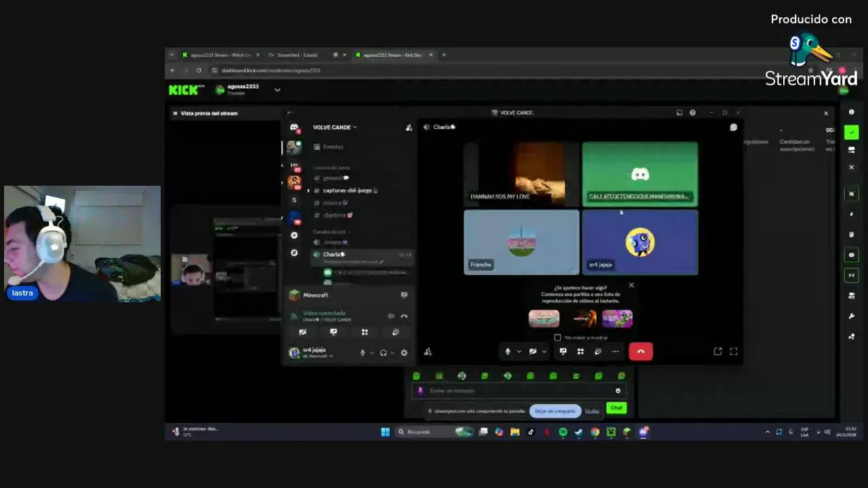Open Discord inbox icon in title bar
The height and width of the screenshot is (488, 868).
[x=679, y=113]
